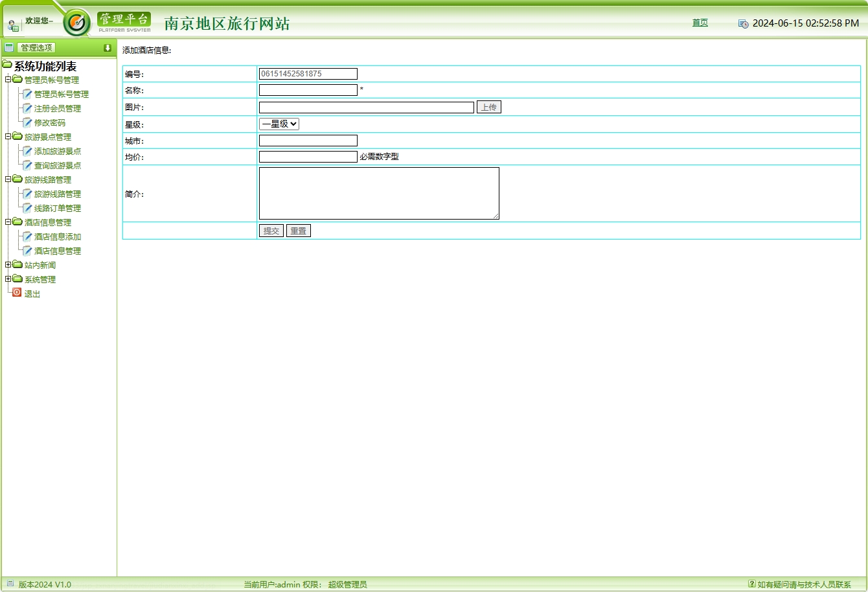Click the folder icon next to 系统管理

17,279
